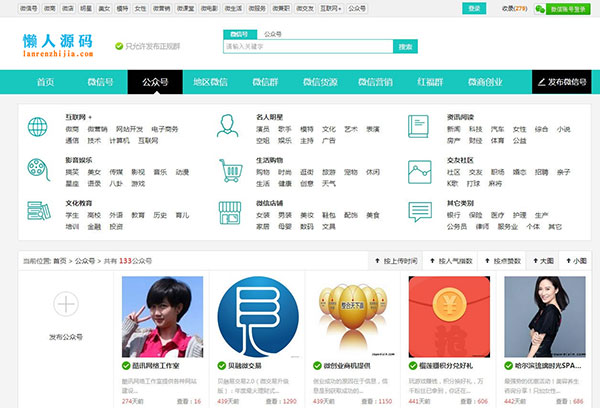
Task: Open the 生活购物 shopping cart icon
Action: [231, 171]
